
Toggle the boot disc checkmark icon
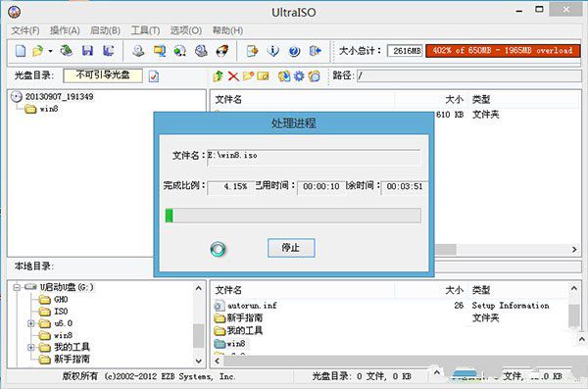154,76
